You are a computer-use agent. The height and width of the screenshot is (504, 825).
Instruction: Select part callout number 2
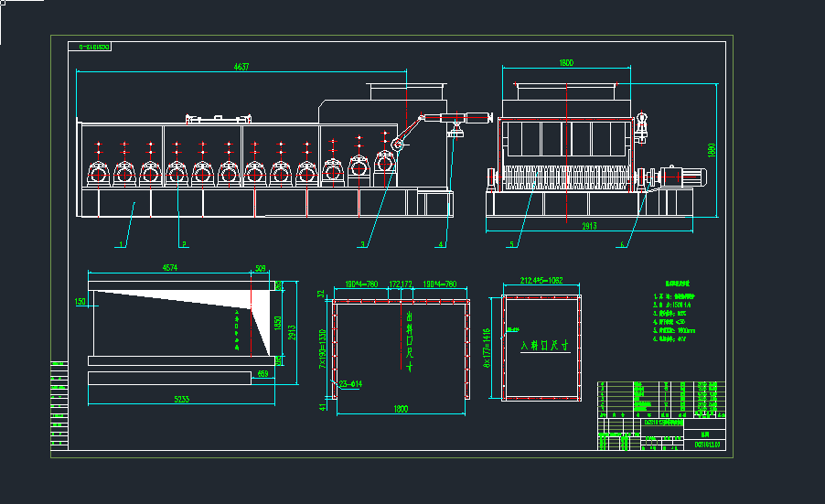pyautogui.click(x=184, y=244)
